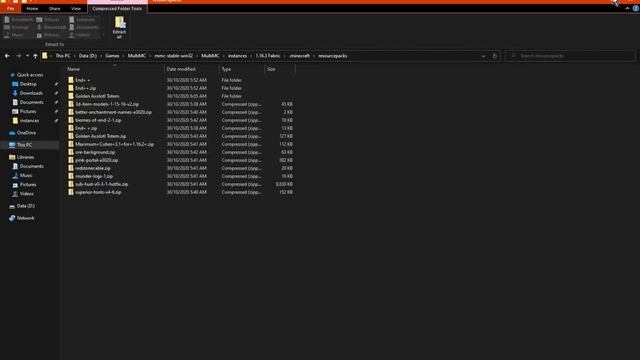Refresh the resourcepacks folder view
640x360 pixels.
[495, 56]
